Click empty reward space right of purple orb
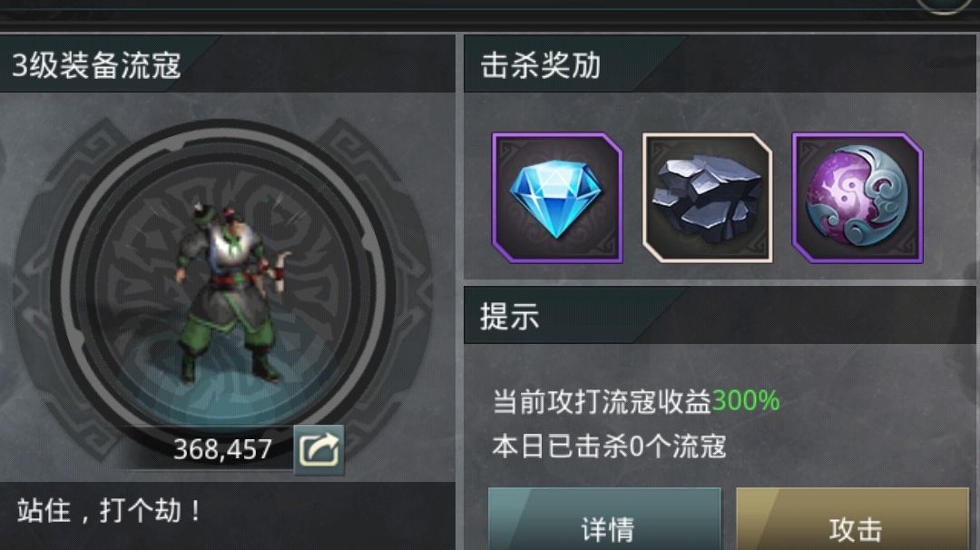The height and width of the screenshot is (550, 980). [x=949, y=198]
